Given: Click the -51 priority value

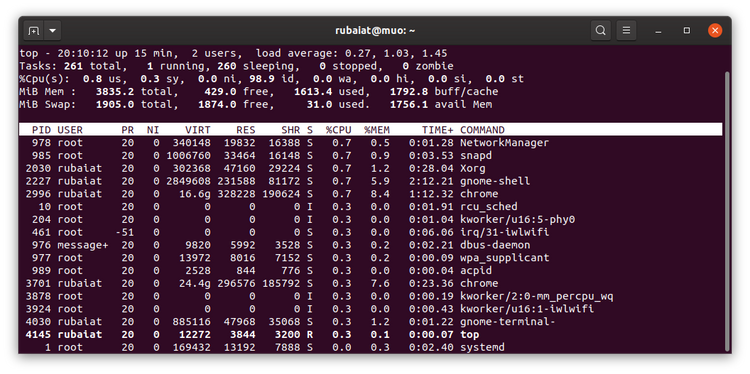Looking at the screenshot, I should (124, 232).
